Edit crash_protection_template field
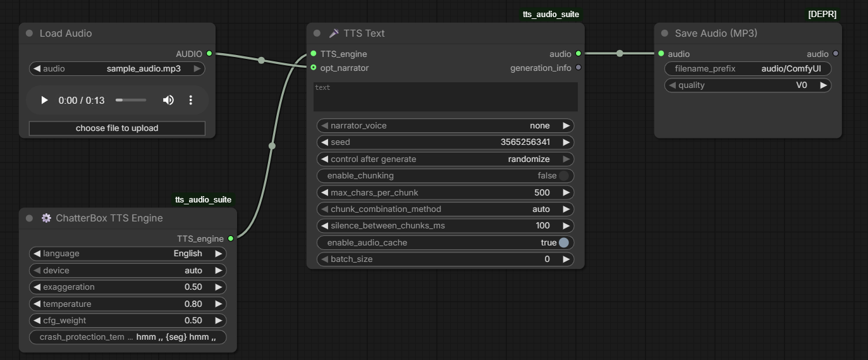Viewport: 868px width, 360px height. tap(128, 337)
